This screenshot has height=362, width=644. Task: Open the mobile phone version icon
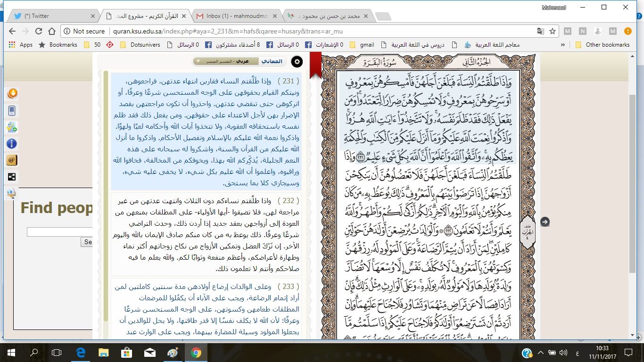tap(12, 111)
